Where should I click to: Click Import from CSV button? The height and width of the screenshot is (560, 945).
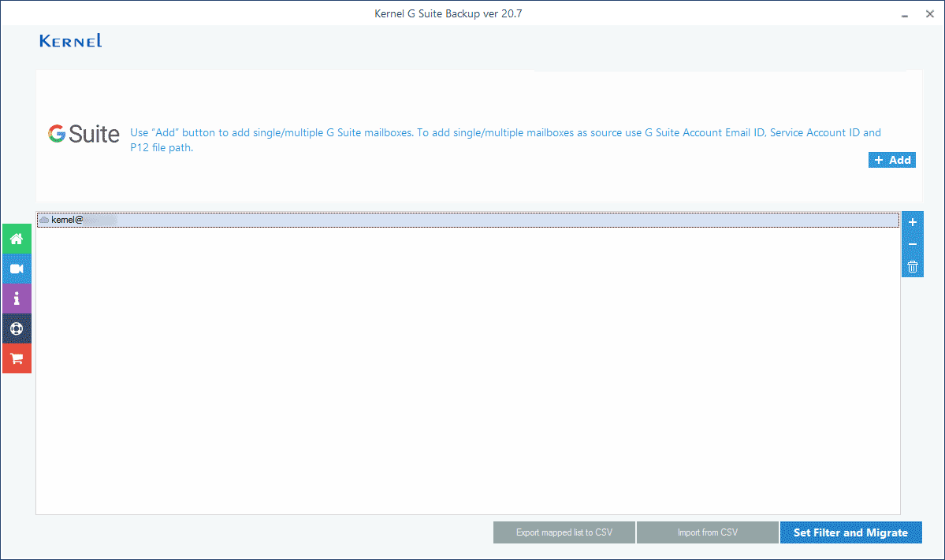(x=708, y=532)
